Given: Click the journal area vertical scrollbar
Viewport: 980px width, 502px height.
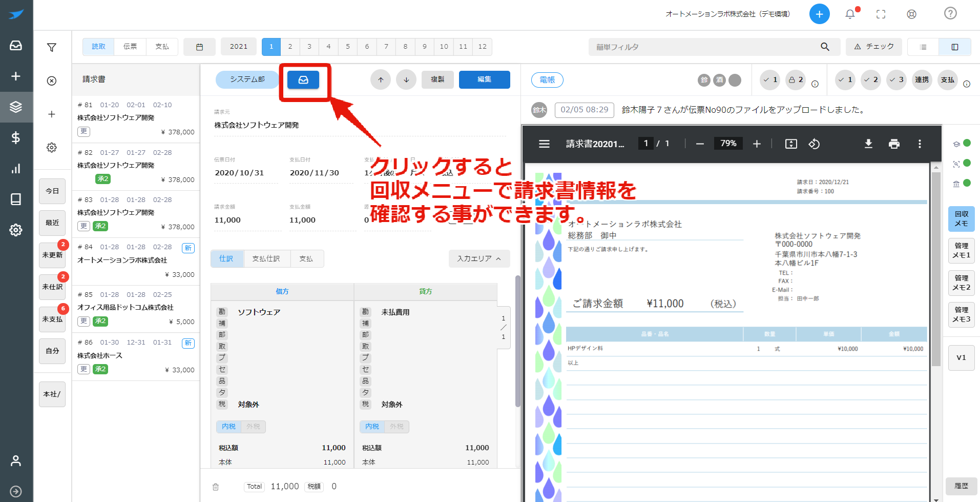Looking at the screenshot, I should tap(517, 341).
